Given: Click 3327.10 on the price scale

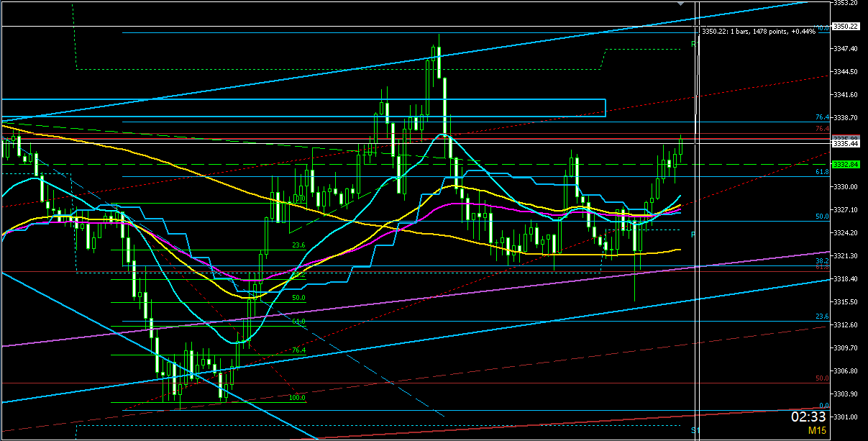Looking at the screenshot, I should pos(845,210).
